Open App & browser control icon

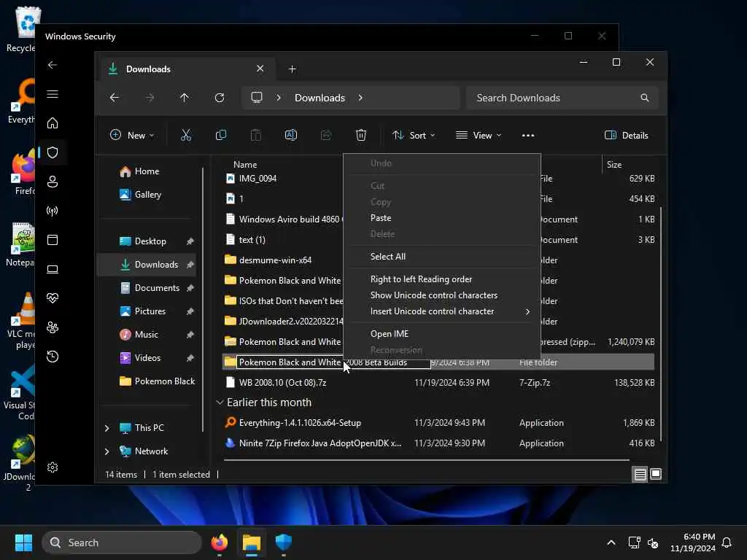53,239
